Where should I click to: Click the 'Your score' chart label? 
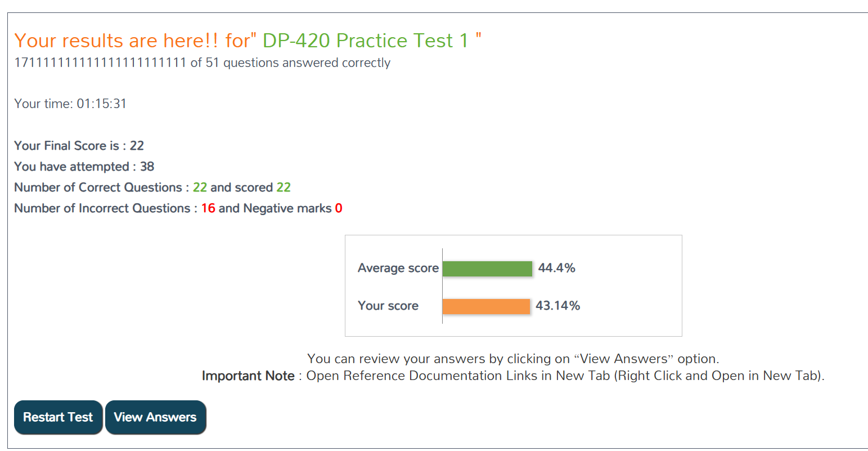(388, 306)
